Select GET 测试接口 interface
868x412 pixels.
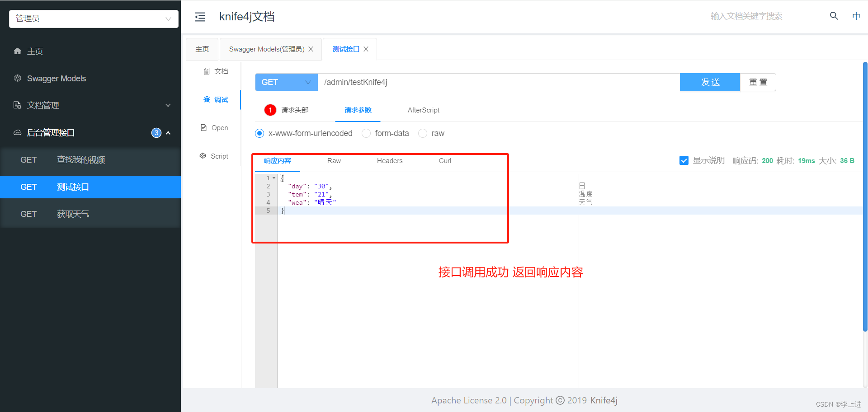[90, 187]
